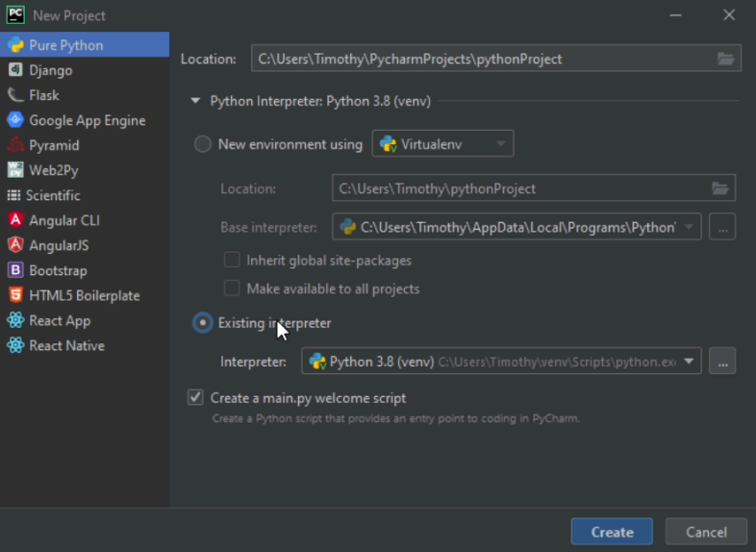Close the New Project dialog

(729, 15)
